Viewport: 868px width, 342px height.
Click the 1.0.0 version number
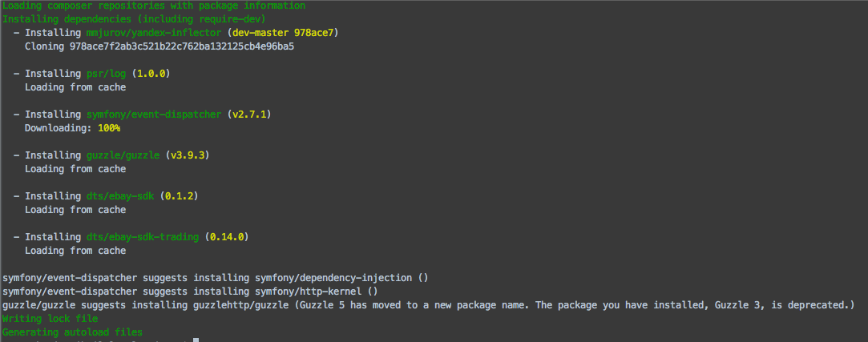click(x=151, y=74)
